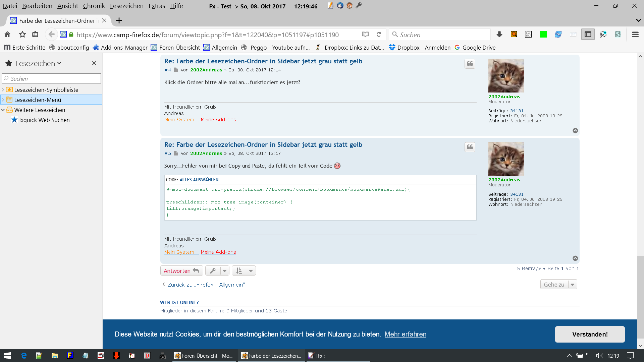The height and width of the screenshot is (362, 644).
Task: Click ALLES AUSWÄHLEN code link
Action: click(199, 180)
